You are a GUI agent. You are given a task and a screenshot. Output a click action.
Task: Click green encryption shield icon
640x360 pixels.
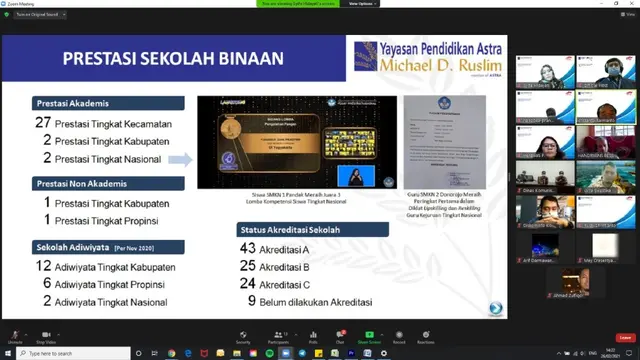[7, 14]
